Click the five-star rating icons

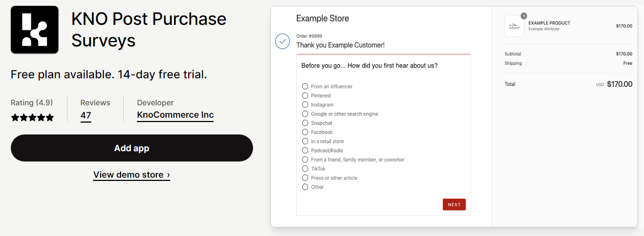[x=32, y=117]
